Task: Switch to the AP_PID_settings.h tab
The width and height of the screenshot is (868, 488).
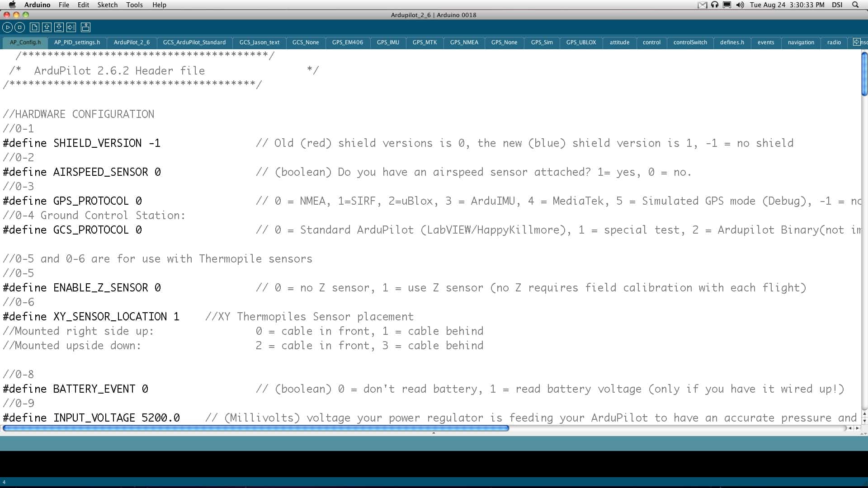Action: point(77,42)
